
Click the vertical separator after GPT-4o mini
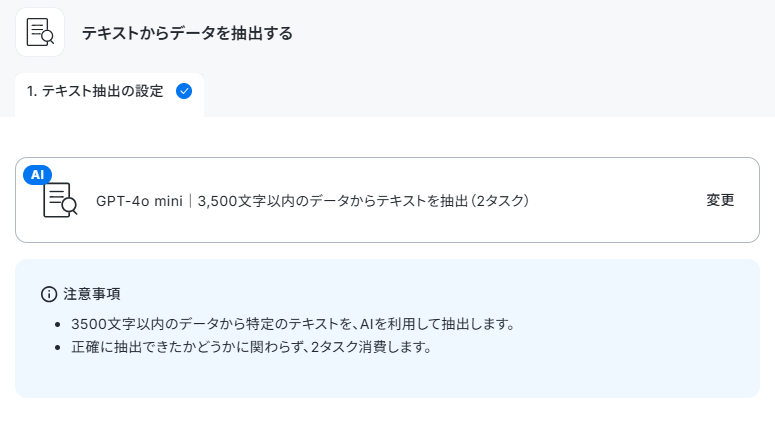tap(190, 201)
